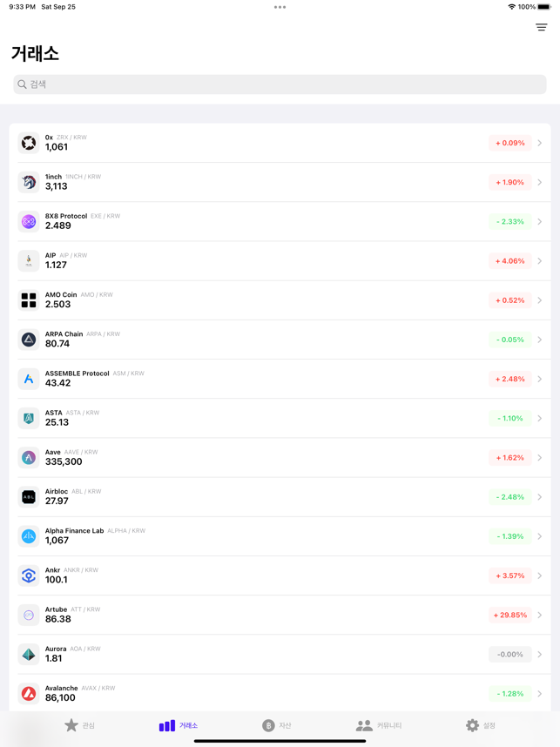Viewport: 560px width, 747px height.
Task: Open the 설정 settings tab
Action: [x=481, y=725]
